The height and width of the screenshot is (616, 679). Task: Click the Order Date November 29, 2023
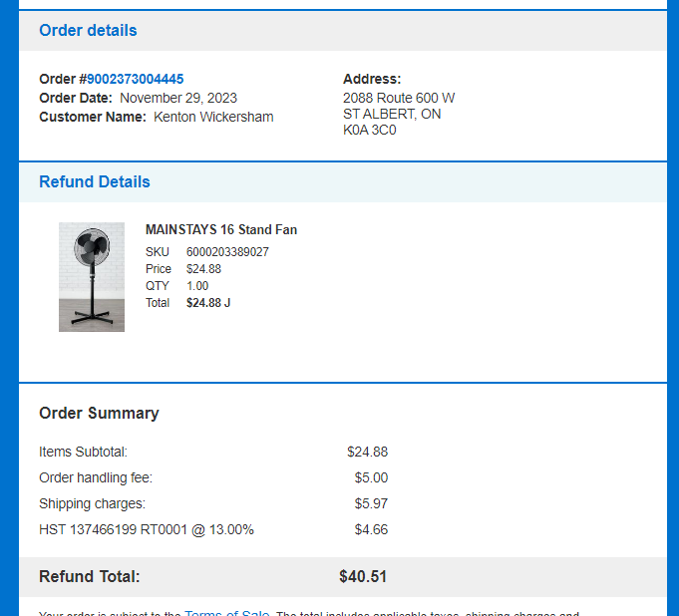(178, 98)
